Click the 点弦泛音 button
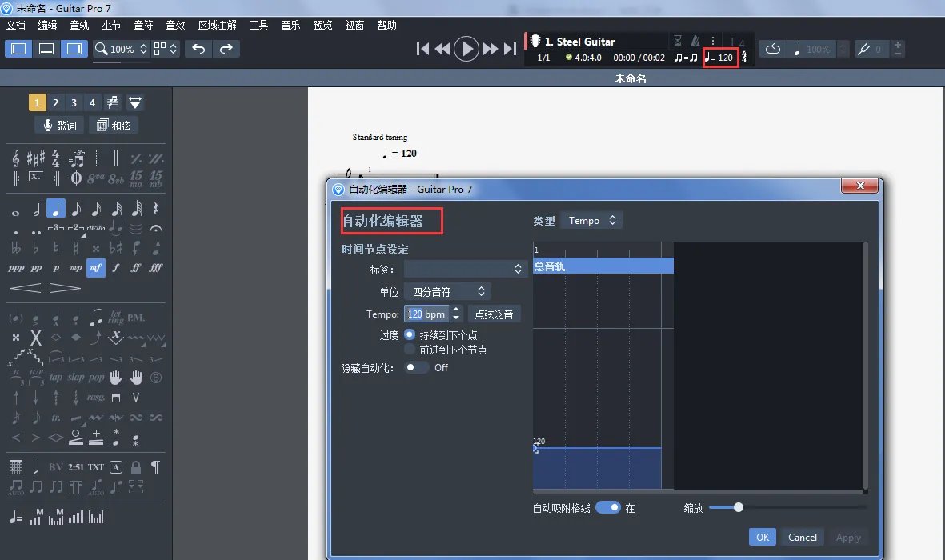 click(x=495, y=314)
